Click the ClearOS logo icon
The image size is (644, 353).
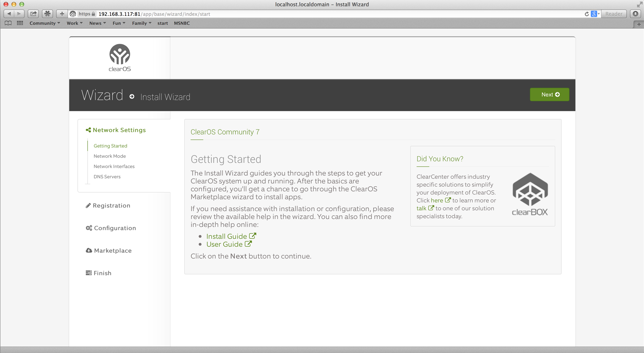120,58
